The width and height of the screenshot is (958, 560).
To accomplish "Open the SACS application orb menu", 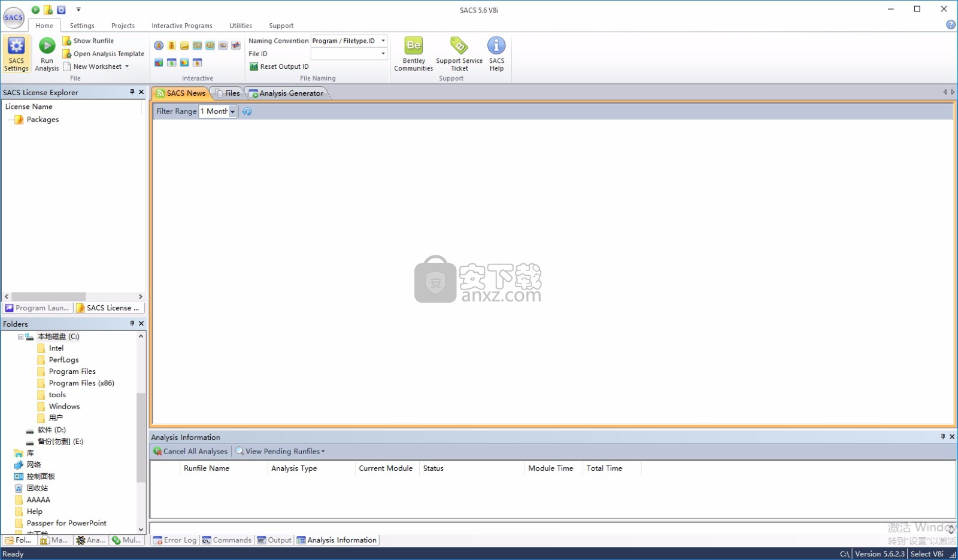I will (x=13, y=17).
